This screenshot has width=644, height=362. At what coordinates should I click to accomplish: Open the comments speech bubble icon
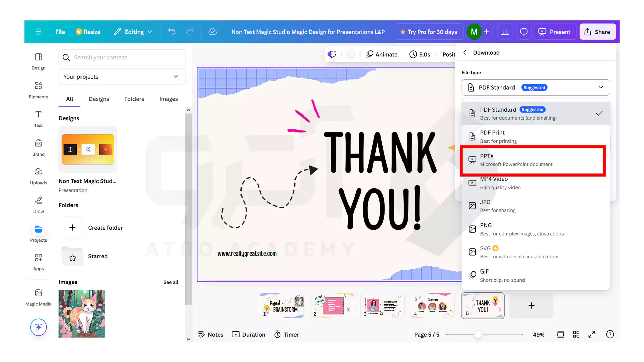click(524, 32)
